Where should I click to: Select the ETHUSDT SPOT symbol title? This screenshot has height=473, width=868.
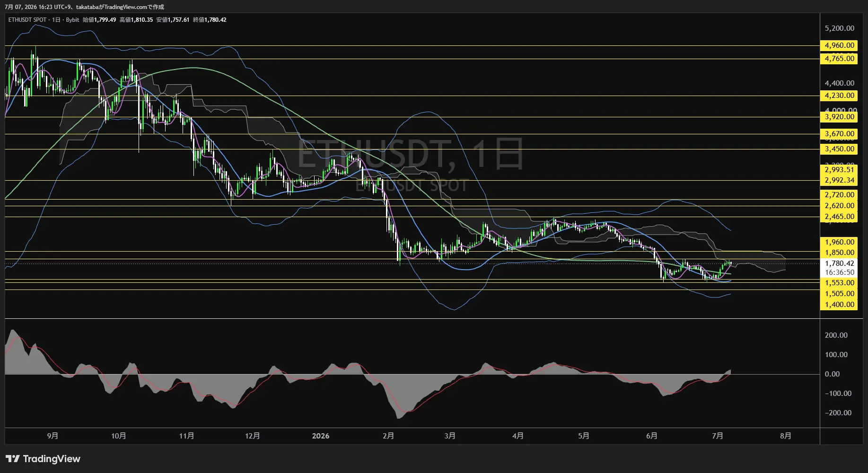coord(27,20)
